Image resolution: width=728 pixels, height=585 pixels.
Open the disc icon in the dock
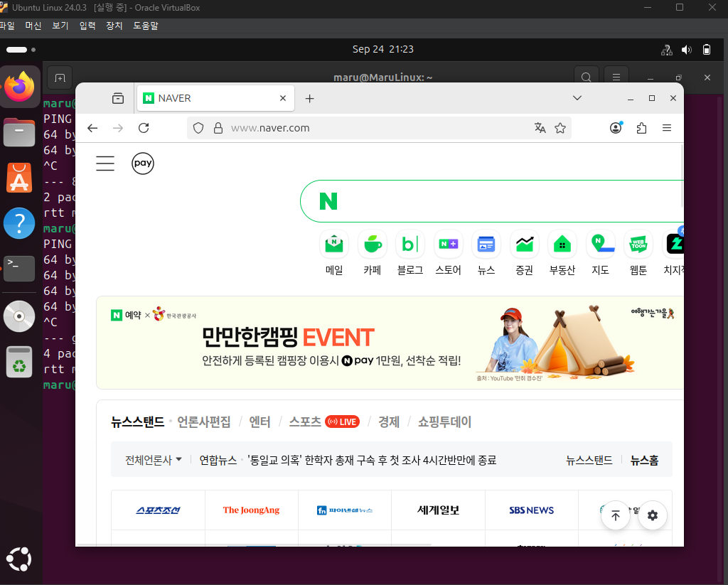(19, 316)
